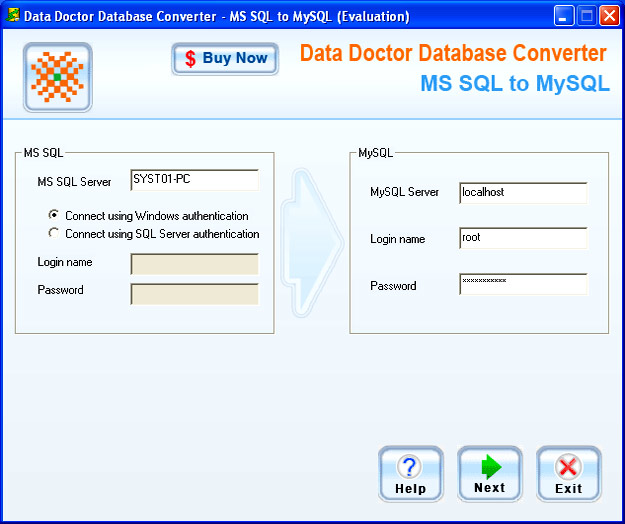Open Help with the question mark button
The width and height of the screenshot is (625, 524).
point(411,474)
